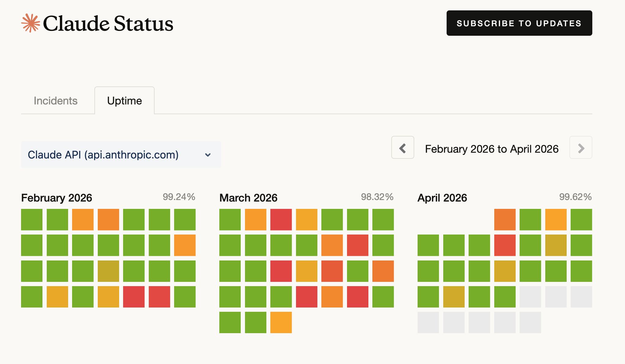Click the March 2026 month heading
Screen dimensions: 625x364
click(248, 198)
